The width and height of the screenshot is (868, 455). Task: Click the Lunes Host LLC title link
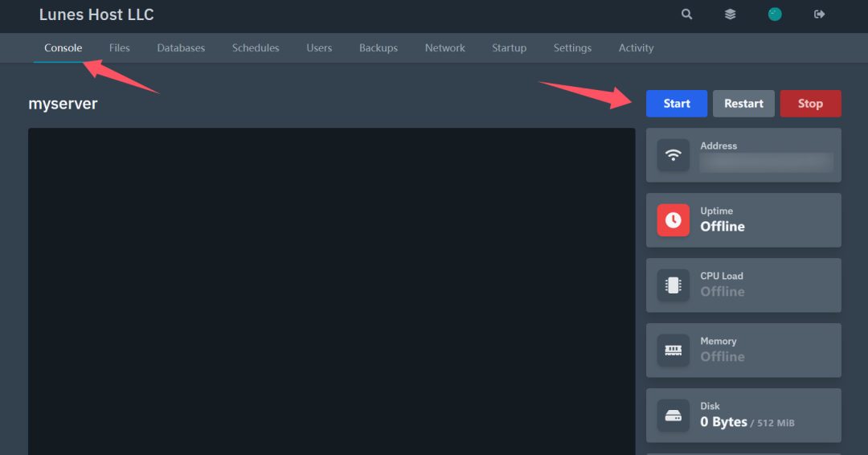[96, 14]
